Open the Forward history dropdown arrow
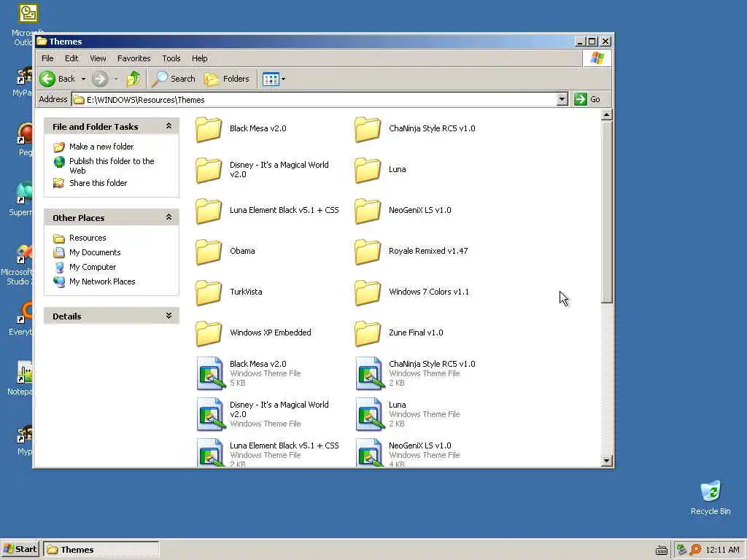This screenshot has height=560, width=747. click(x=116, y=79)
